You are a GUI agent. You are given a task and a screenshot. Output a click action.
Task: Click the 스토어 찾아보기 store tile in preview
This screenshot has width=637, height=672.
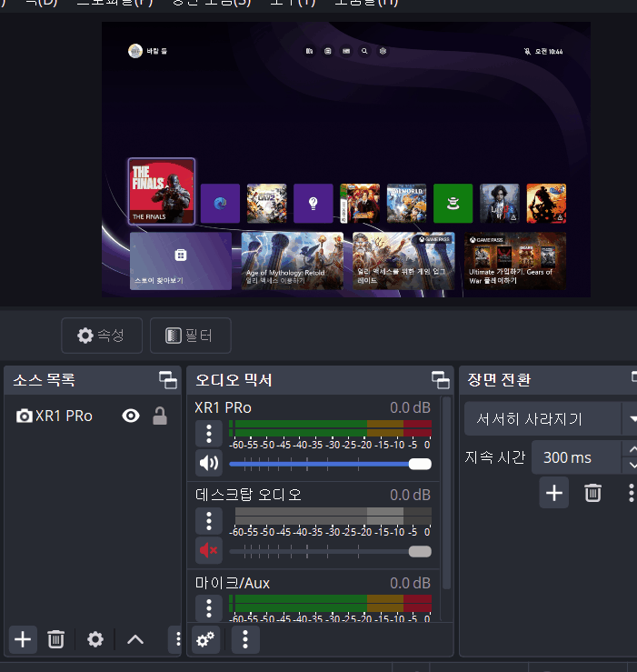(181, 261)
